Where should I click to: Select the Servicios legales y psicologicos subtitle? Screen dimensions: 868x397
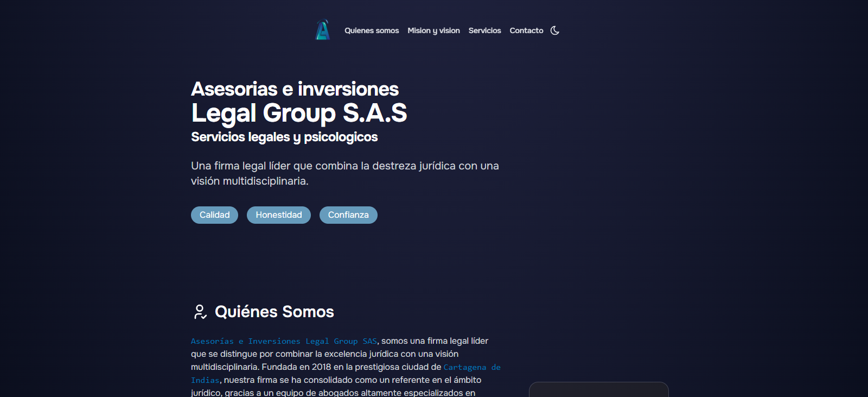coord(284,137)
